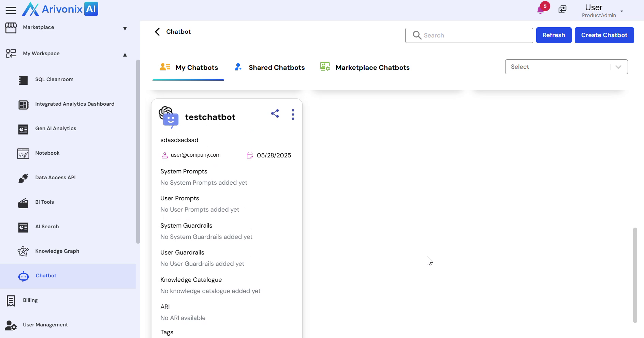Viewport: 644px width, 338px height.
Task: Click the switch workspace icon near user
Action: click(x=562, y=10)
